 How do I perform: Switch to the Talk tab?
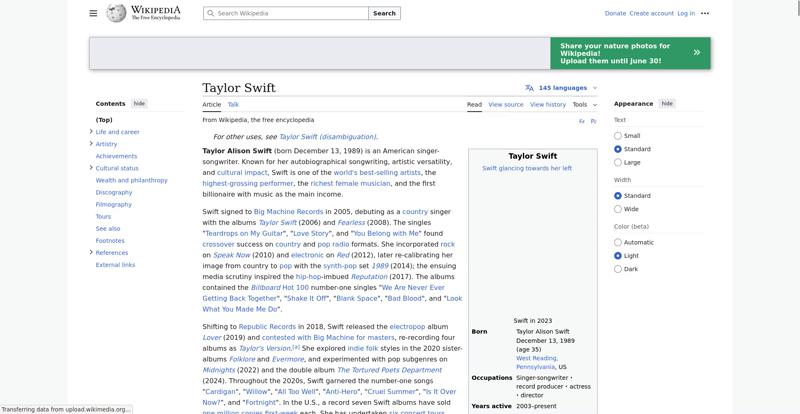point(233,105)
